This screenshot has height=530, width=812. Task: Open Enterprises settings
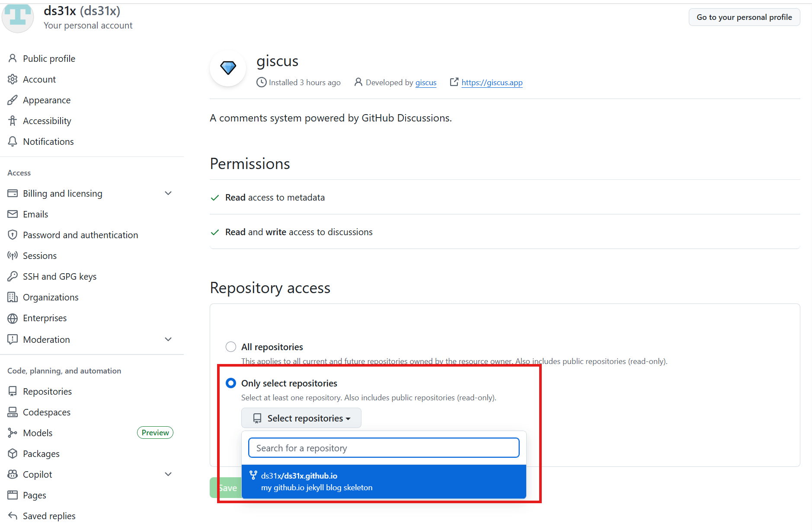[45, 318]
